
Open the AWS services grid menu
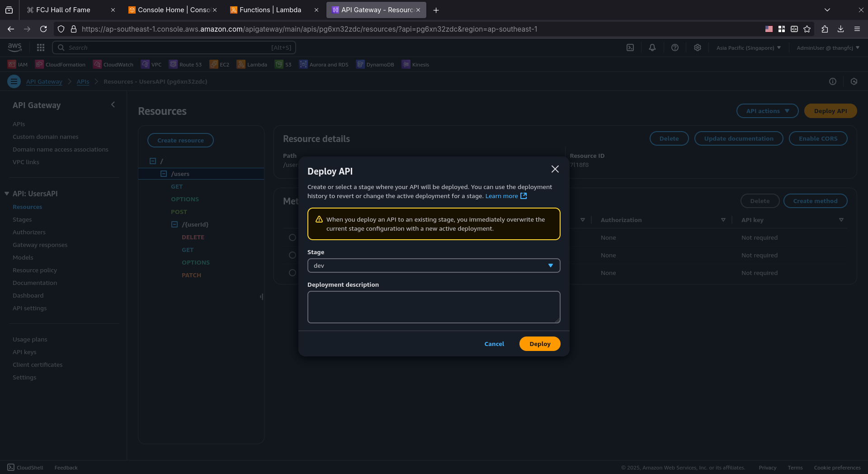(40, 47)
